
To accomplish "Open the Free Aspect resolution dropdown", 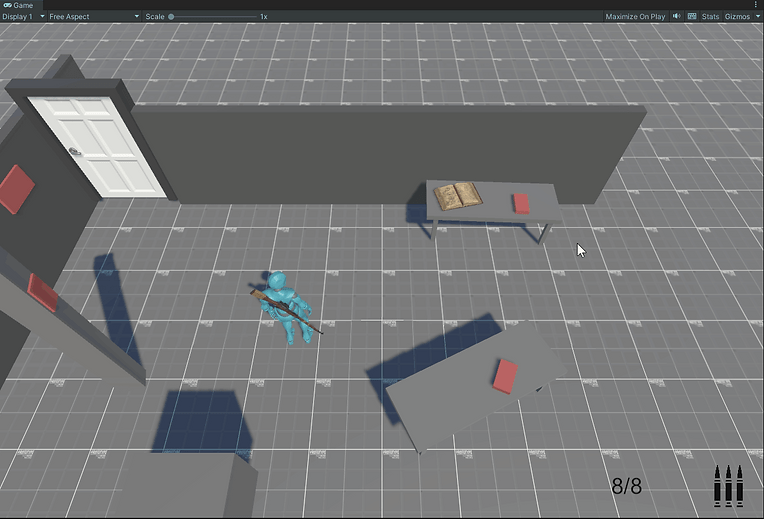I will [x=94, y=17].
